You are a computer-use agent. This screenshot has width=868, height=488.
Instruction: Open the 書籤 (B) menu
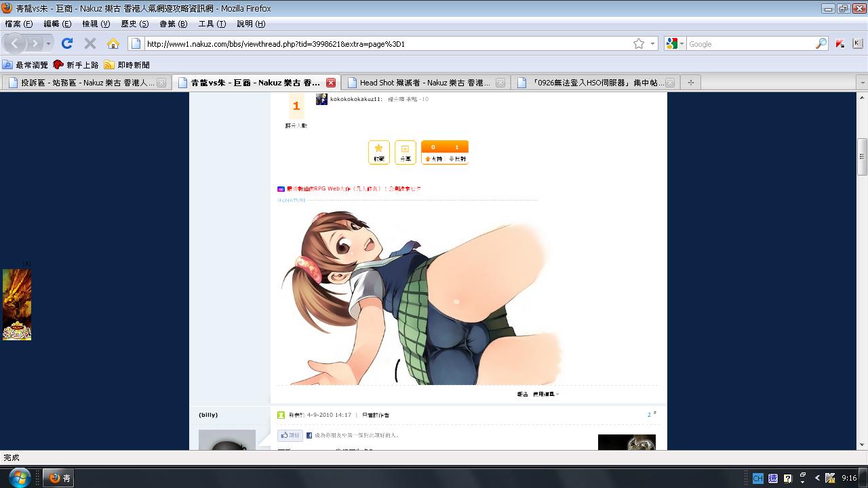tap(173, 24)
